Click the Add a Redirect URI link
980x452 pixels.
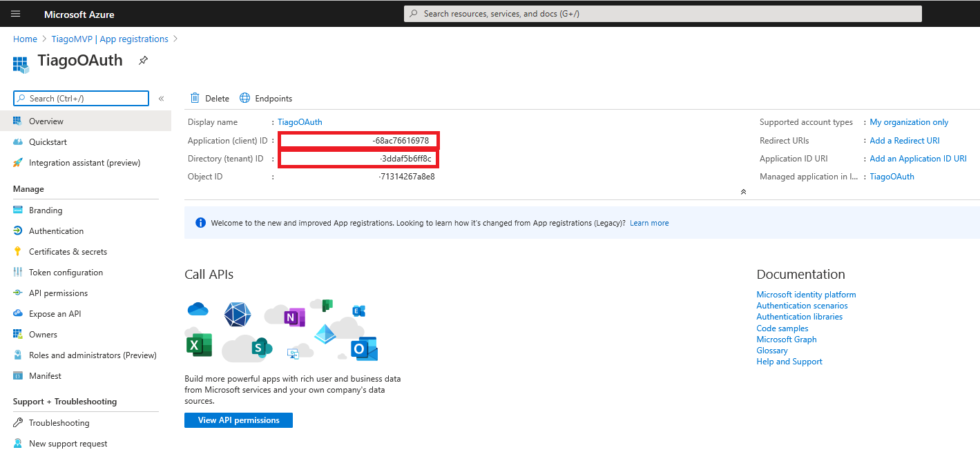904,141
